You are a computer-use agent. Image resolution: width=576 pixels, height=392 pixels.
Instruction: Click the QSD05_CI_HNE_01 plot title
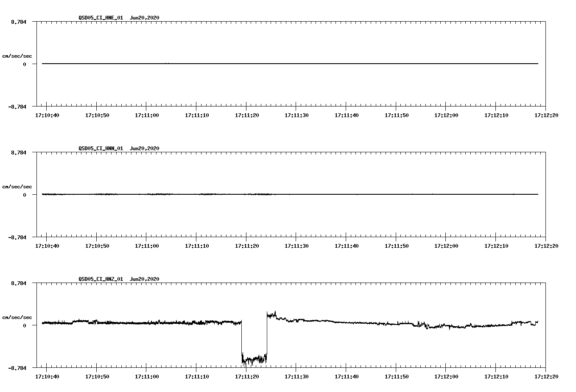119,18
